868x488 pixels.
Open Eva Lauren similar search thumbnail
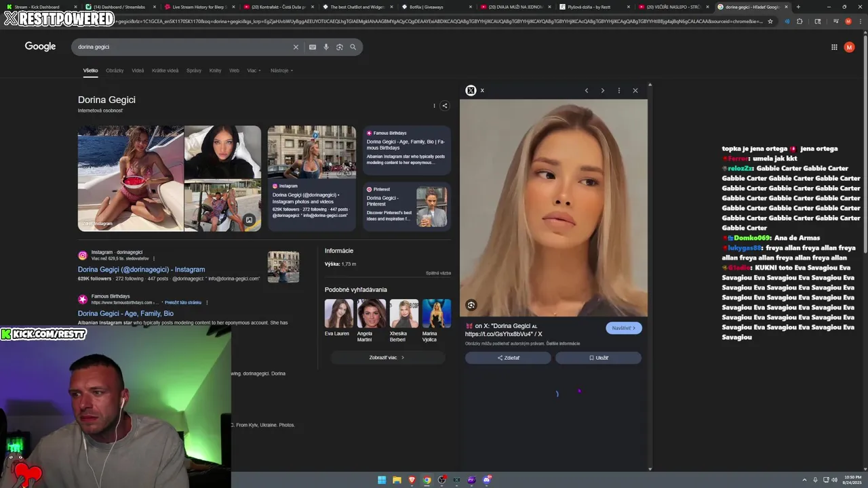coord(338,314)
